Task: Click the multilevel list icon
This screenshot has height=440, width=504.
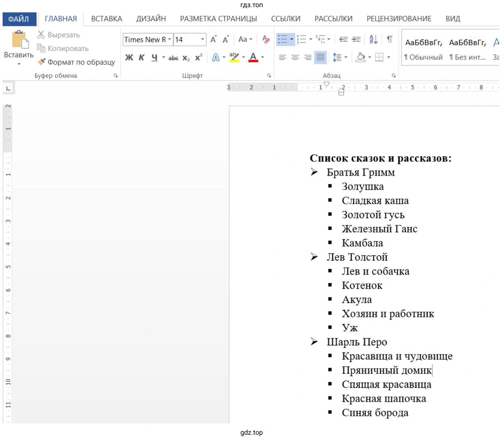Action: pyautogui.click(x=320, y=39)
